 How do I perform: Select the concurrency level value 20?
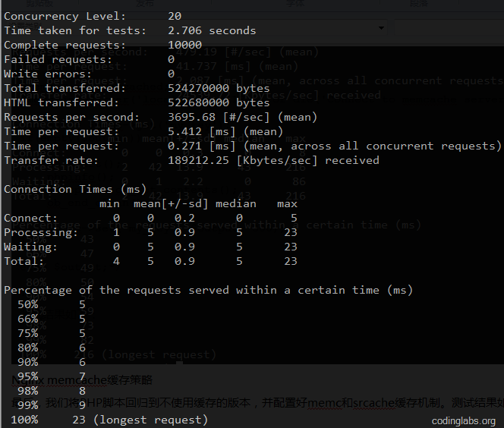click(x=175, y=16)
